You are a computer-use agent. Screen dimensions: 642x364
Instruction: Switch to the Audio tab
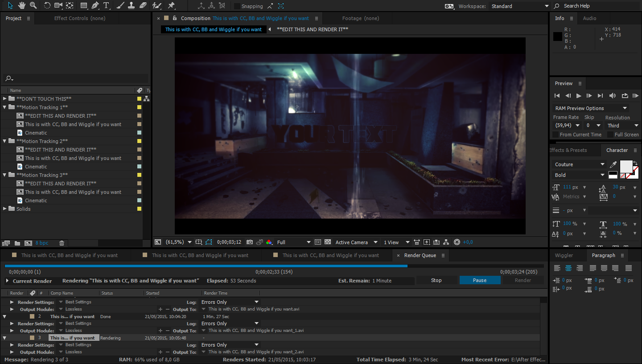click(x=589, y=18)
